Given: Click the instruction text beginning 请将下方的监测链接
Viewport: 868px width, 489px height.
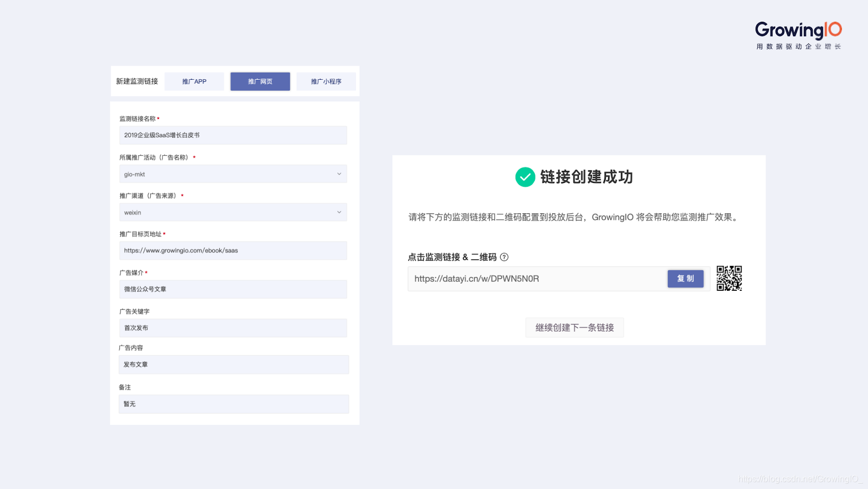Looking at the screenshot, I should click(575, 217).
